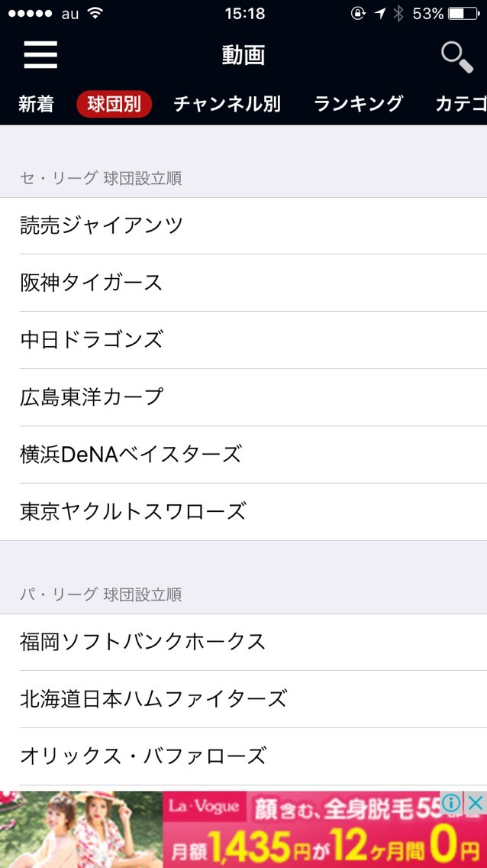Select オリックス・バファローズ row
487x868 pixels.
243,756
